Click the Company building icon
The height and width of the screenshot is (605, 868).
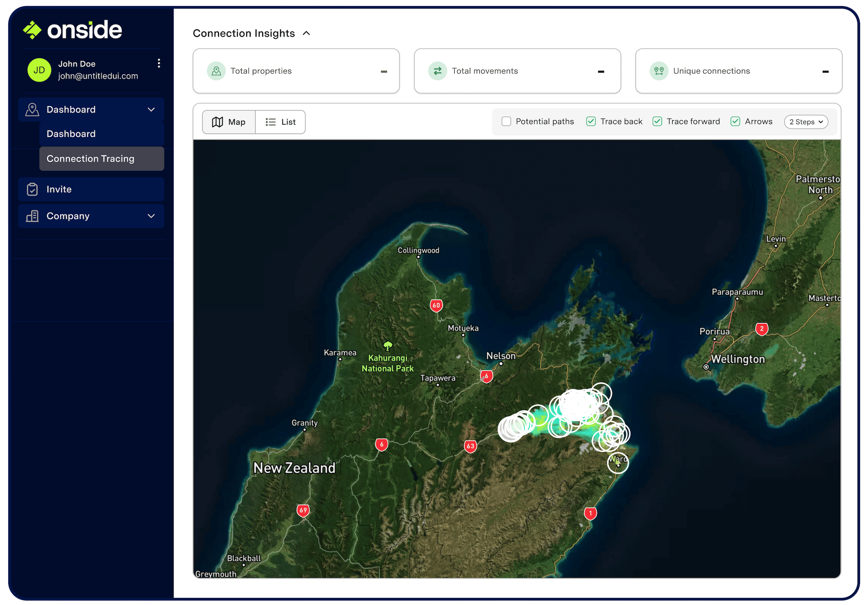pyautogui.click(x=32, y=216)
